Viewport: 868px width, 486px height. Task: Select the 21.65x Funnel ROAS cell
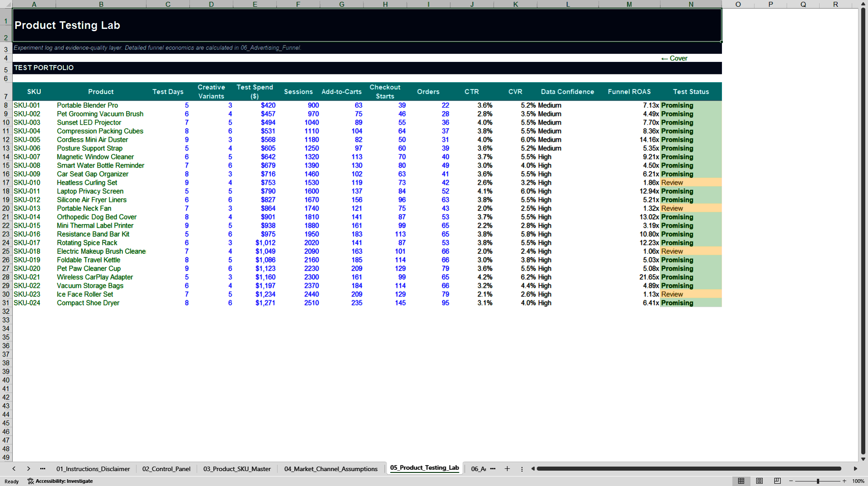(x=629, y=277)
